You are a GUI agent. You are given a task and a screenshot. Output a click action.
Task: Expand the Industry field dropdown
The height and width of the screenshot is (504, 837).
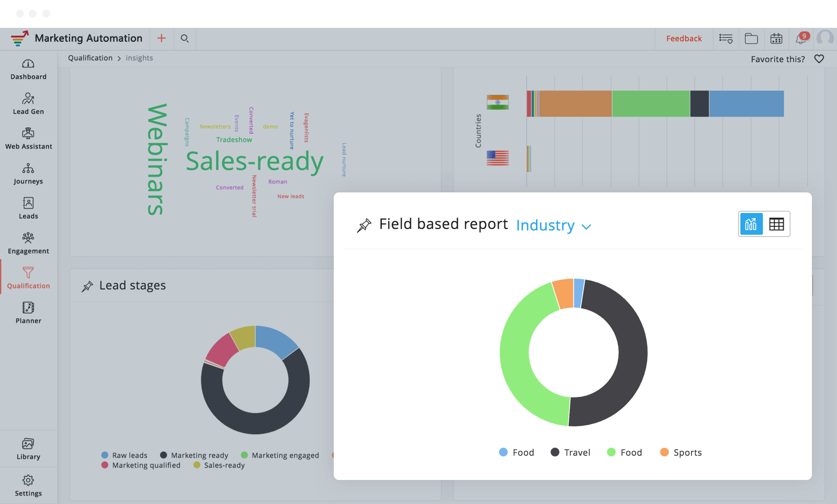point(553,225)
